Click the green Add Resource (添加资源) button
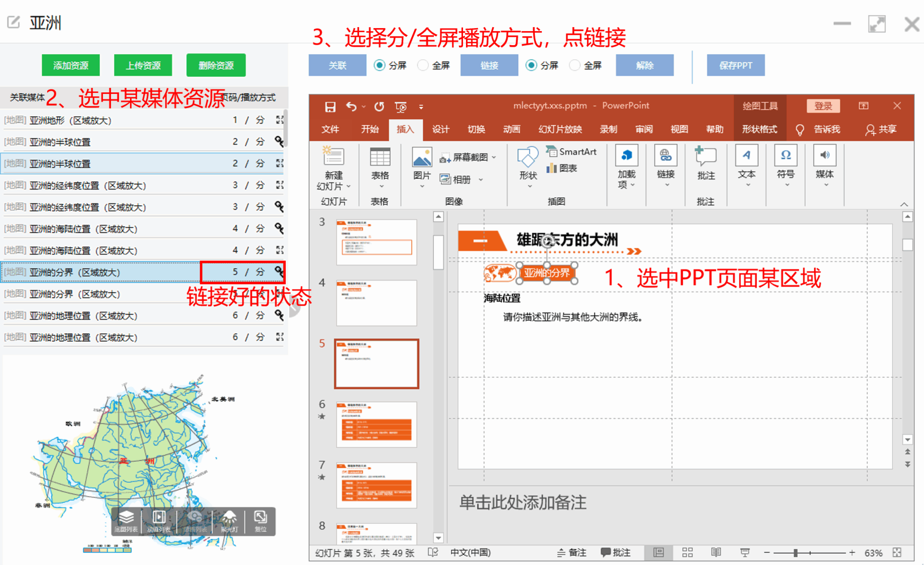The image size is (924, 565). pyautogui.click(x=71, y=65)
